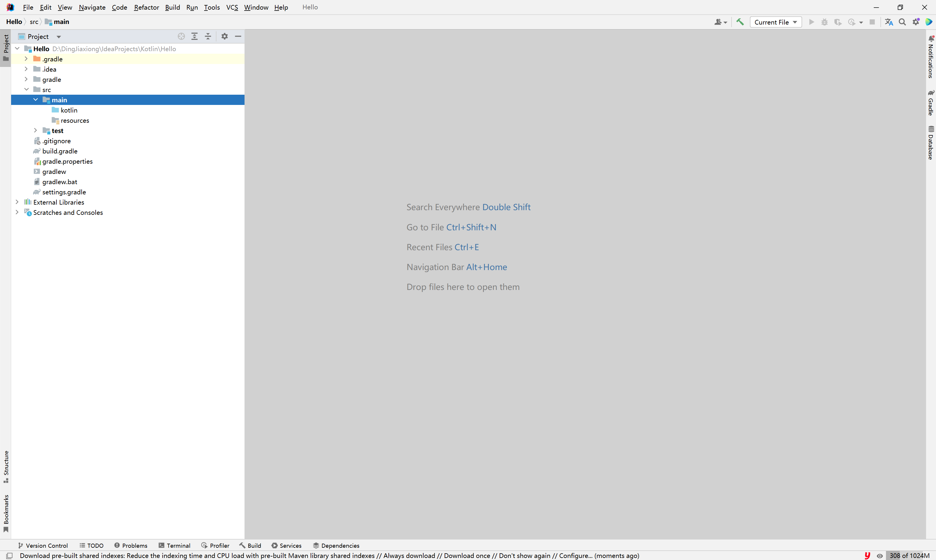Switch to the Terminal tab

174,545
